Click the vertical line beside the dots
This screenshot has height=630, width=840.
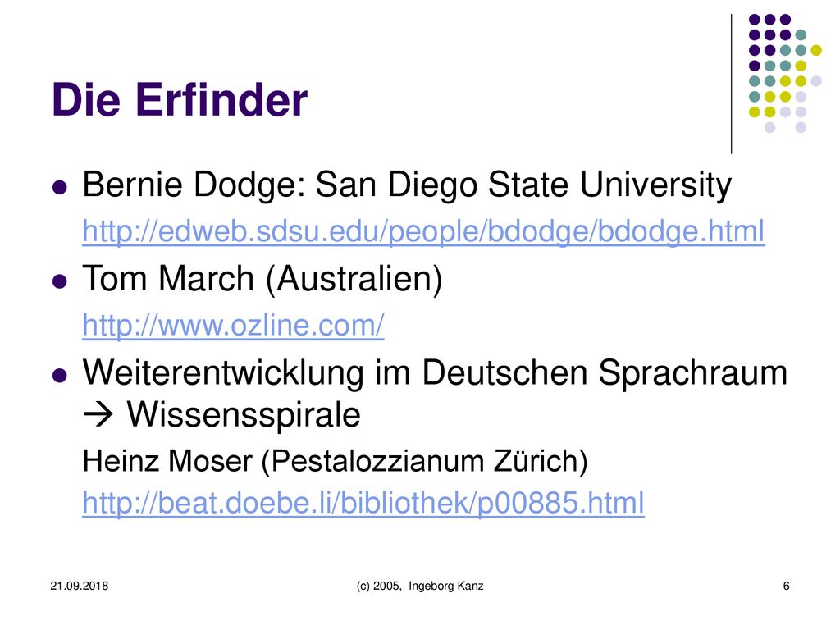pos(731,84)
